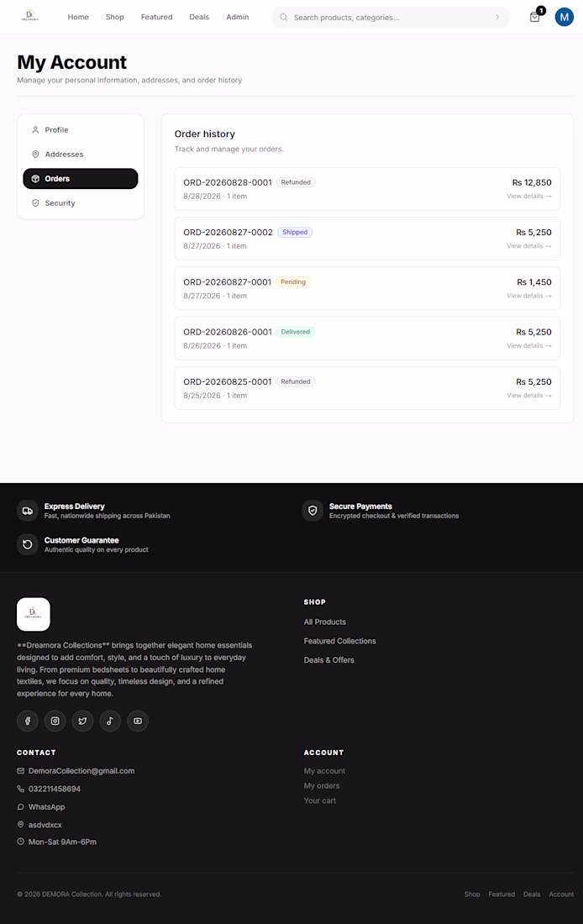Open the YouTube social link

coord(138,721)
